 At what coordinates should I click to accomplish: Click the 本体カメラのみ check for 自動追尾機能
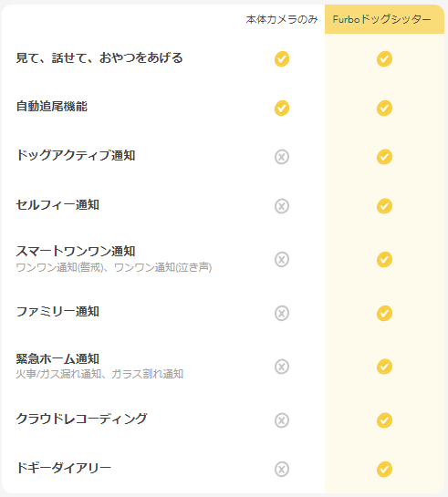282,108
